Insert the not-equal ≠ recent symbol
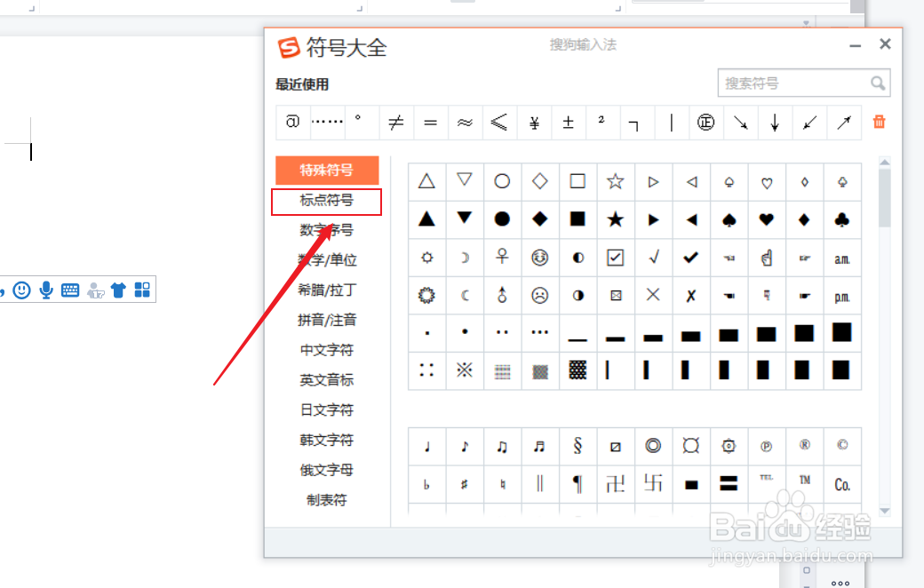The image size is (924, 588). (396, 123)
